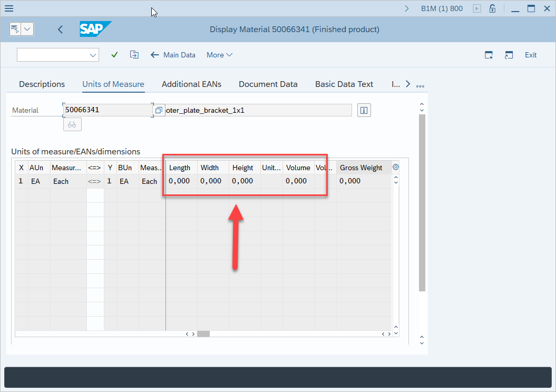
Task: Click the AUn cell showing EA
Action: (39, 181)
